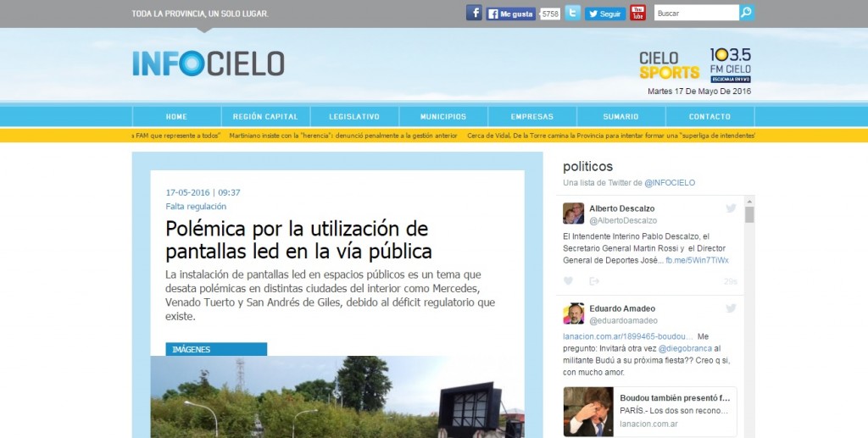The image size is (868, 438).
Task: Open the @INFOCIELO Twitter list link
Action: 670,183
